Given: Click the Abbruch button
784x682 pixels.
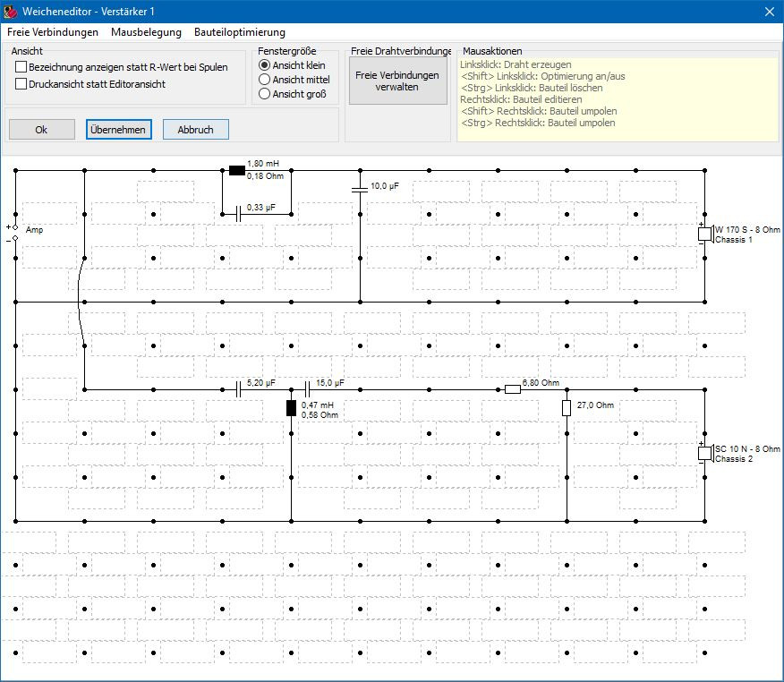Looking at the screenshot, I should (x=195, y=130).
